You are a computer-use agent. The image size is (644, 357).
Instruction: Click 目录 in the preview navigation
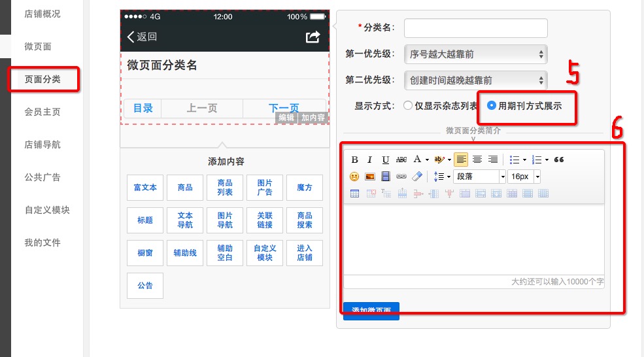tap(143, 108)
